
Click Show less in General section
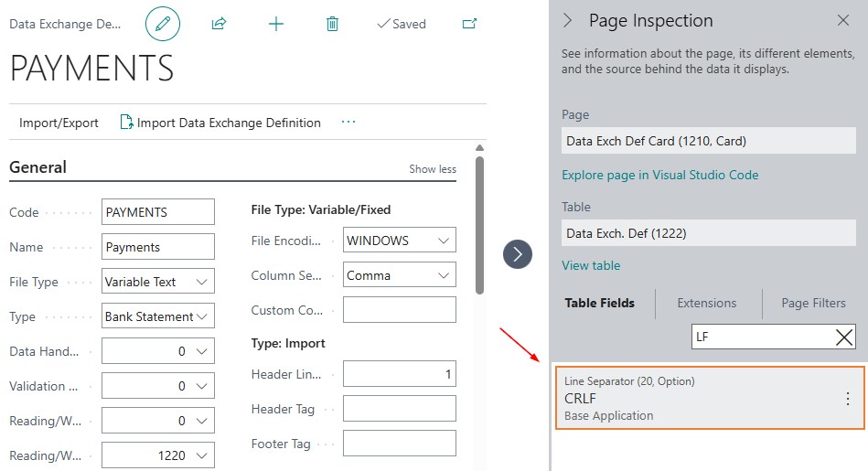(433, 169)
